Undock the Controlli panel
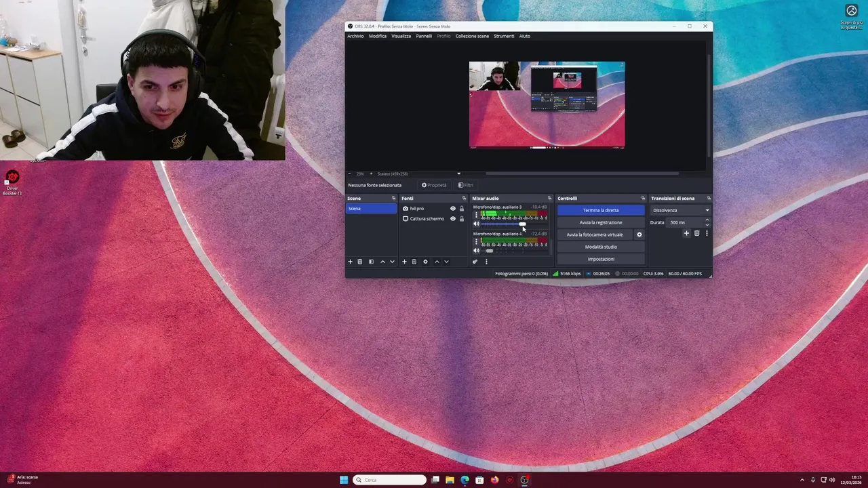The width and height of the screenshot is (868, 488). 643,199
